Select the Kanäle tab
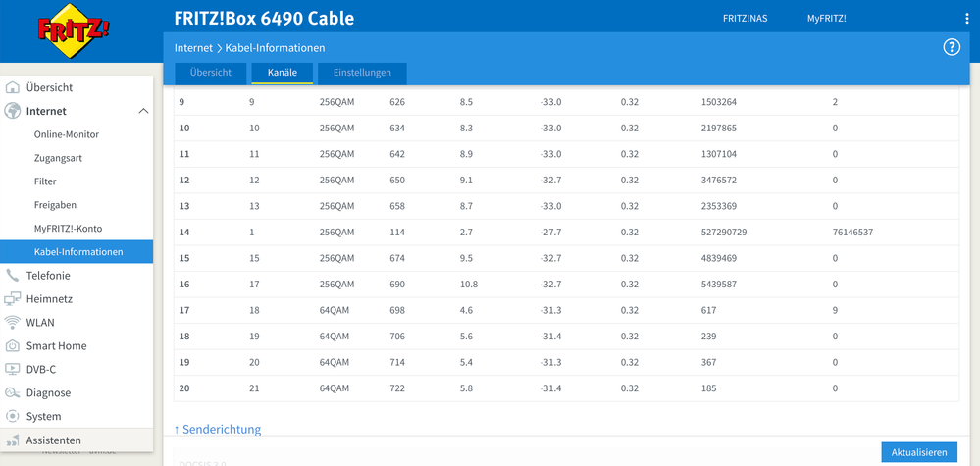The width and height of the screenshot is (980, 466). click(282, 73)
